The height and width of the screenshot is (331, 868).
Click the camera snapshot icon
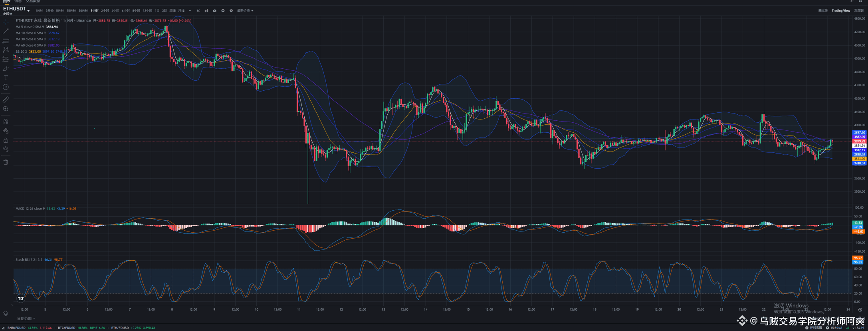215,11
